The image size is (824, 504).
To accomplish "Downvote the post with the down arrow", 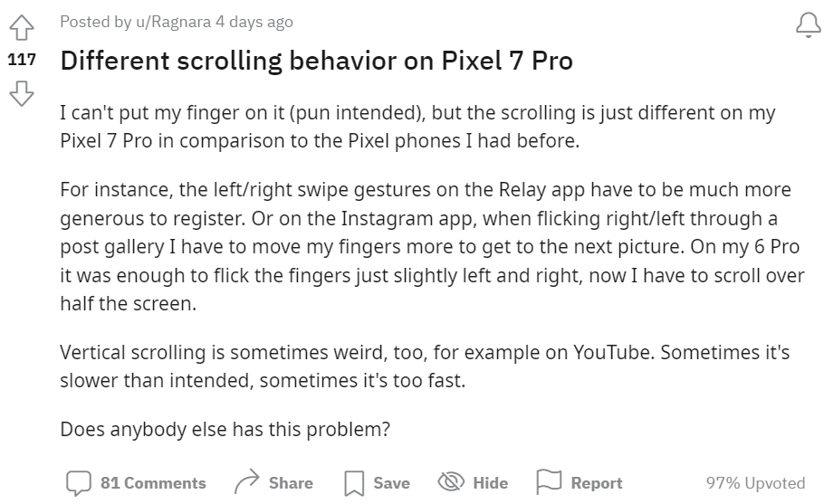I will [x=23, y=91].
